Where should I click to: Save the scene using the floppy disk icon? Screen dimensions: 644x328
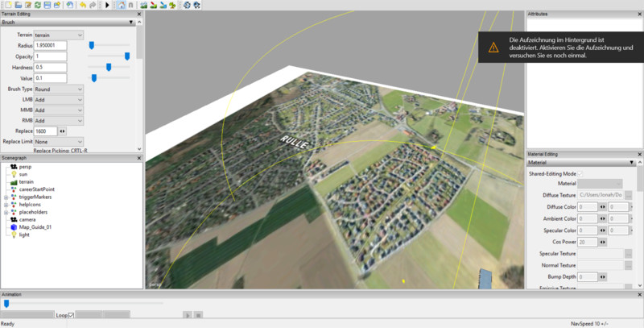pyautogui.click(x=47, y=5)
